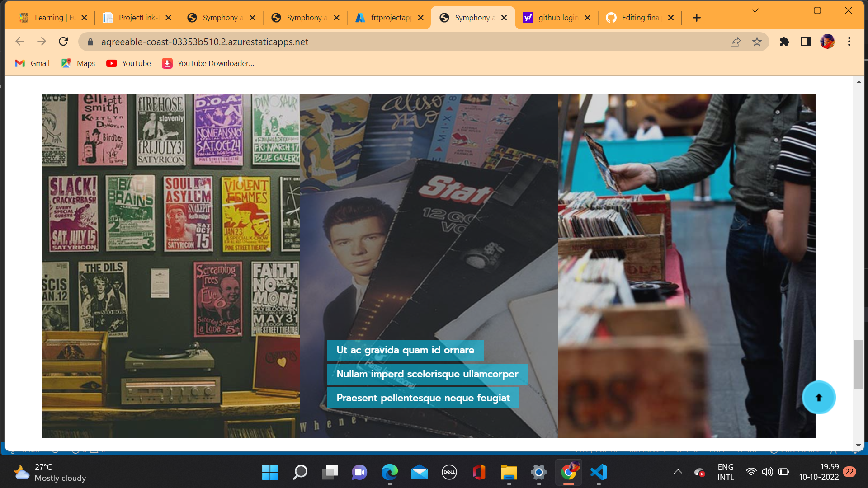View the site padlock security info

(x=90, y=42)
